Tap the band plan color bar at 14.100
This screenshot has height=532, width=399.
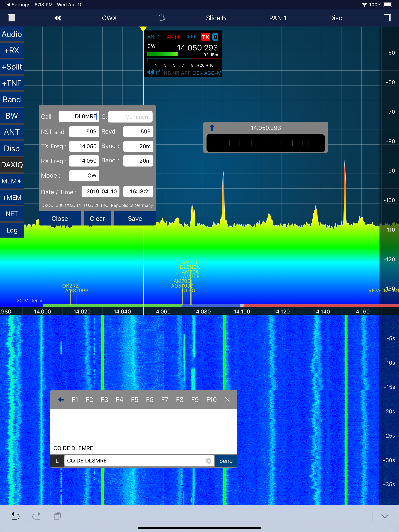(x=242, y=305)
